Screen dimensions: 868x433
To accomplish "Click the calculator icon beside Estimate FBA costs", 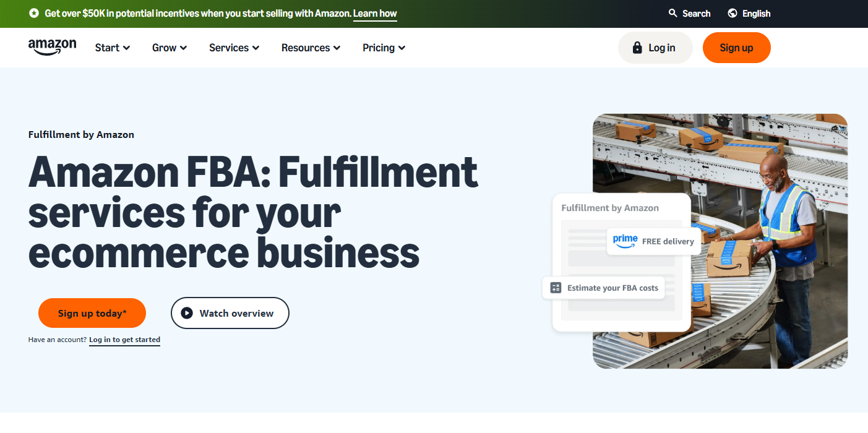I will click(556, 288).
